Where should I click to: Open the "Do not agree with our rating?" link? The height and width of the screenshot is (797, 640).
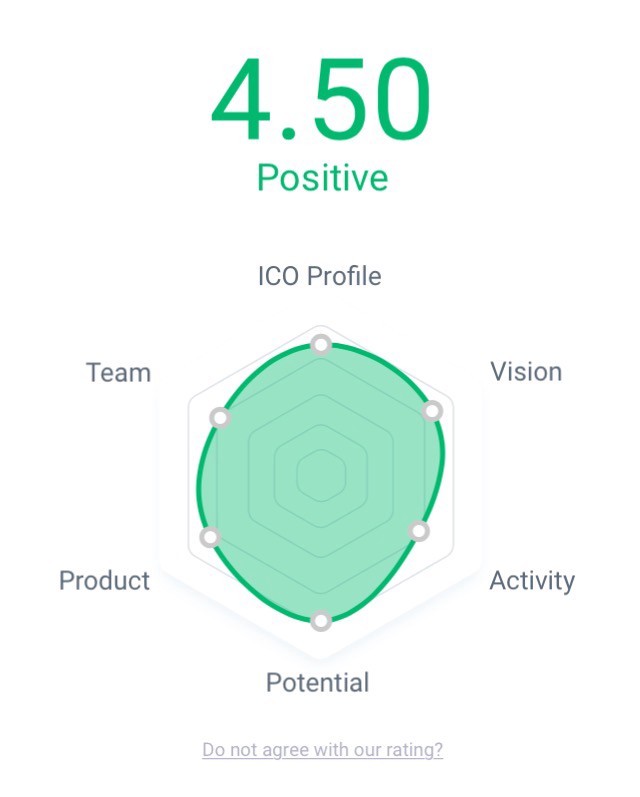(x=322, y=750)
